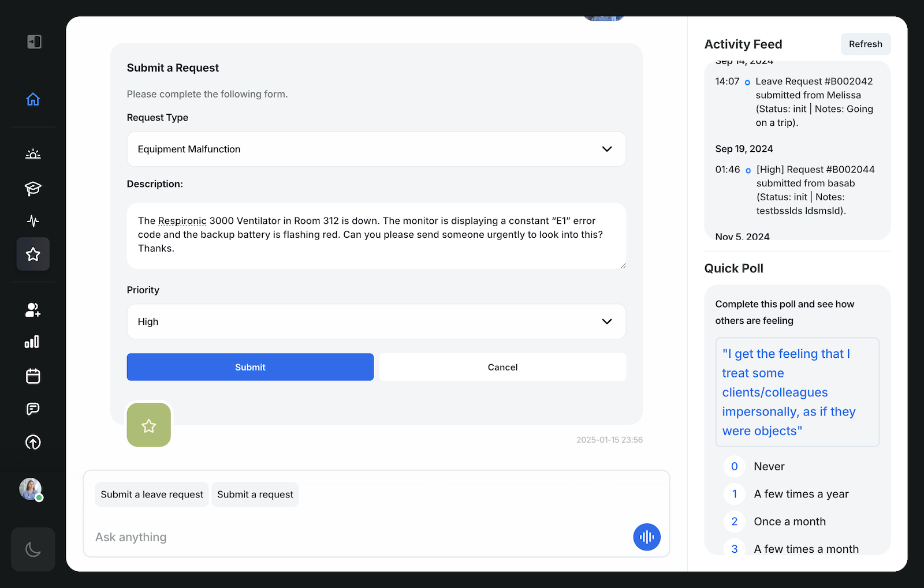
Task: View analytics via the bar chart icon
Action: pos(32,342)
